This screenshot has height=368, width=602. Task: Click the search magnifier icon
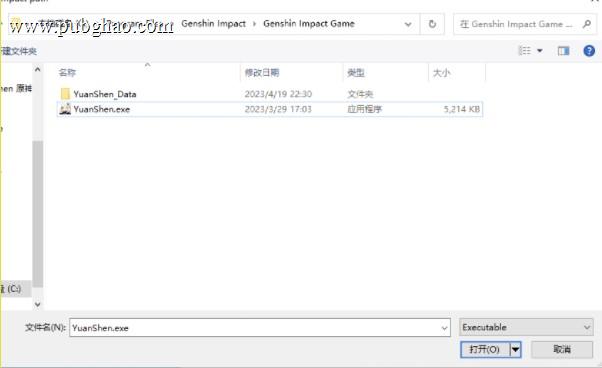[587, 24]
